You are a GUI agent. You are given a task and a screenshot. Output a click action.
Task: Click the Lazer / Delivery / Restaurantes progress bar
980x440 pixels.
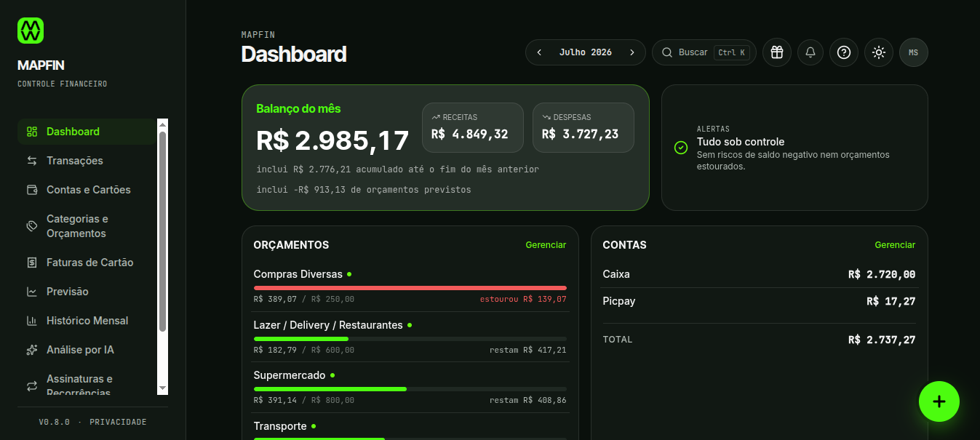(x=410, y=339)
